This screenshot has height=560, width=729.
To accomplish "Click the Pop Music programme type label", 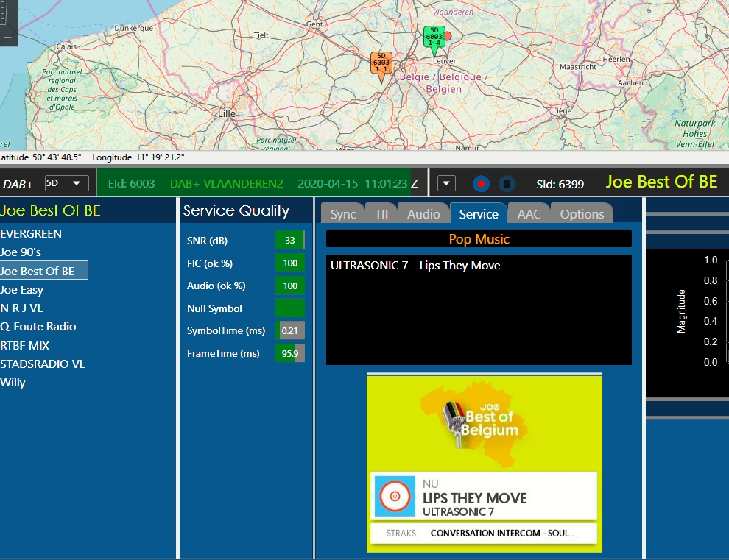I will [x=479, y=239].
